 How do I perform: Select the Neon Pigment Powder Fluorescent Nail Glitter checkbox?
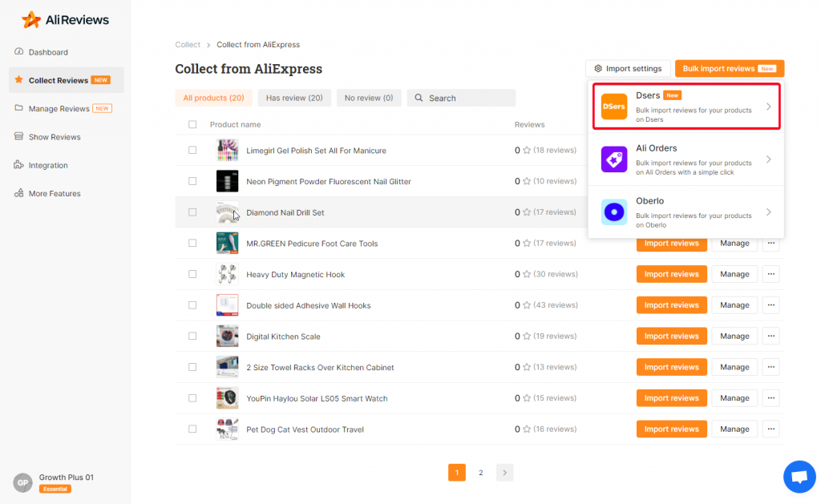(x=192, y=181)
